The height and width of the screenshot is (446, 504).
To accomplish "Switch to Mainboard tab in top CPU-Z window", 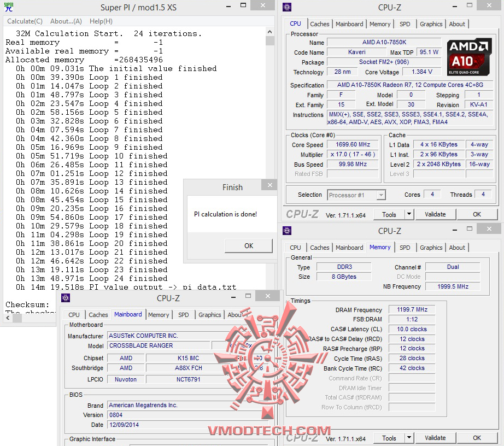I will coord(349,24).
